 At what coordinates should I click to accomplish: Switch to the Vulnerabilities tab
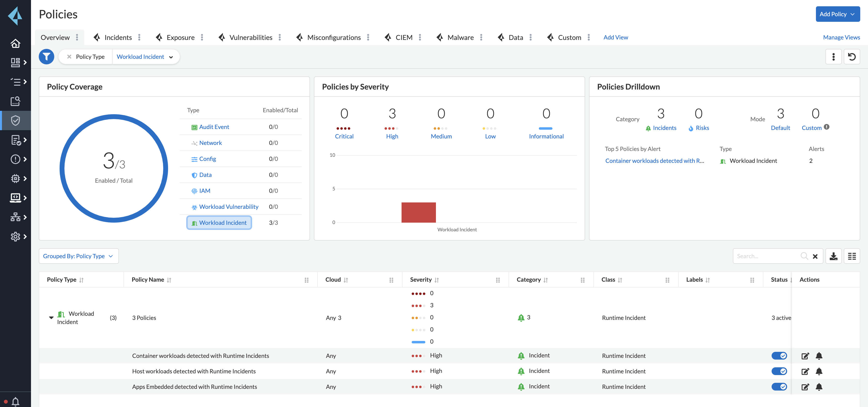tap(250, 37)
